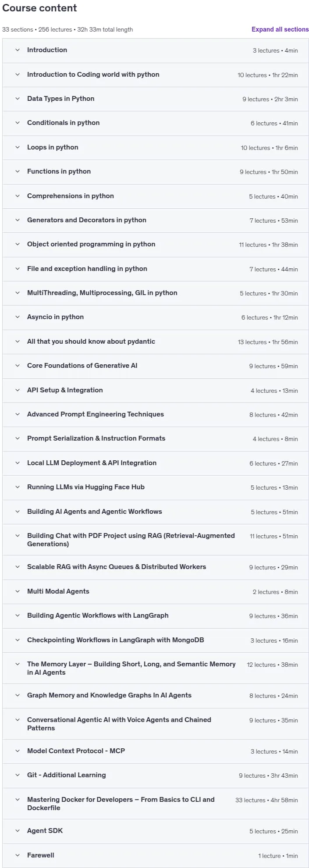Expand the Agent SDK section chevron
Image resolution: width=309 pixels, height=868 pixels.
[18, 831]
